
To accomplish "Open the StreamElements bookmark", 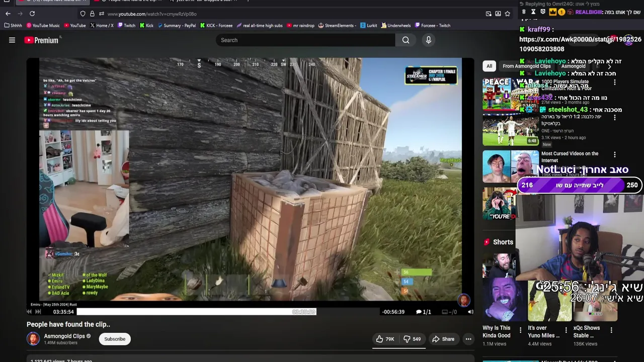I will pyautogui.click(x=337, y=25).
